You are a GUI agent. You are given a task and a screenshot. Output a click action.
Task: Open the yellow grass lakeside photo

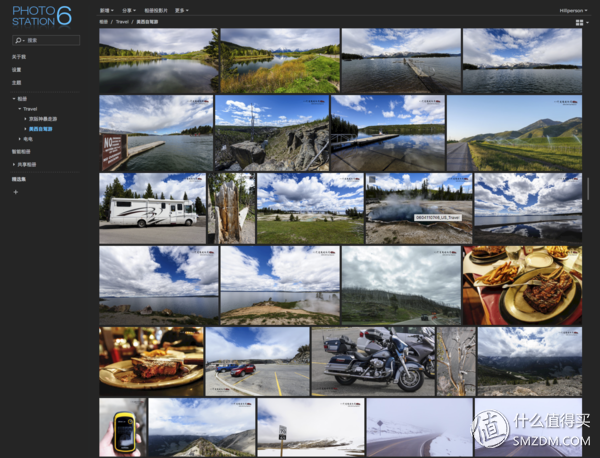pos(280,60)
